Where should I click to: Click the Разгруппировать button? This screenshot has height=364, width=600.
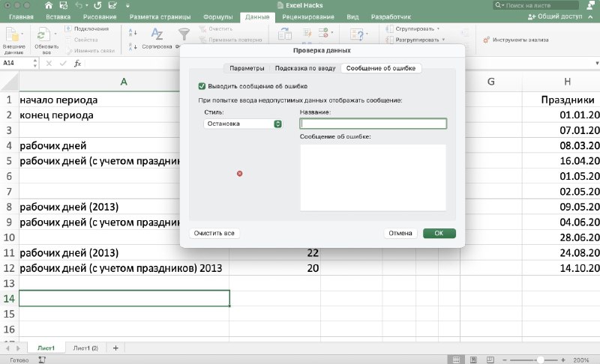[412, 40]
